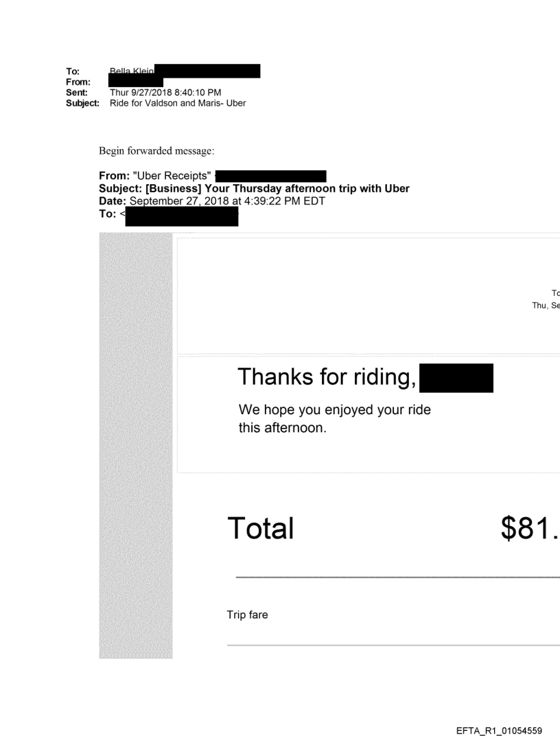Click the truncated "Thu, Se" date text
Image resolution: width=560 pixels, height=737 pixels.
546,306
